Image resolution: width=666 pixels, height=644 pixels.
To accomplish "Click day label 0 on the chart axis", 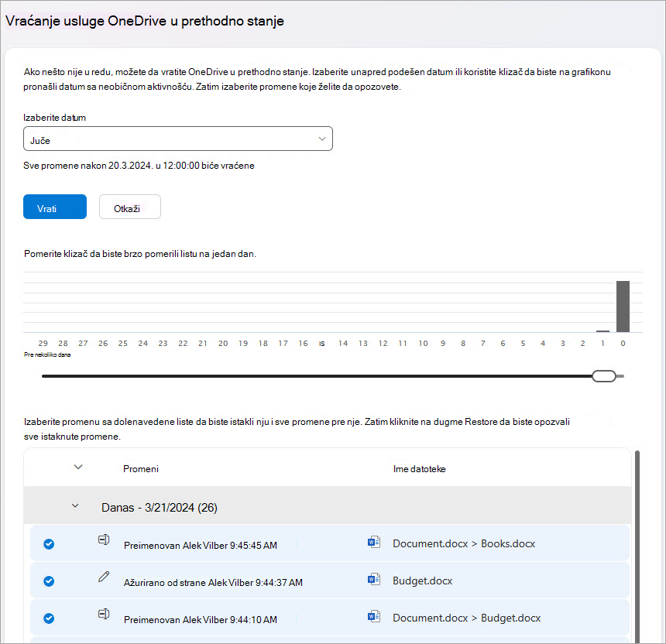I will tap(623, 343).
